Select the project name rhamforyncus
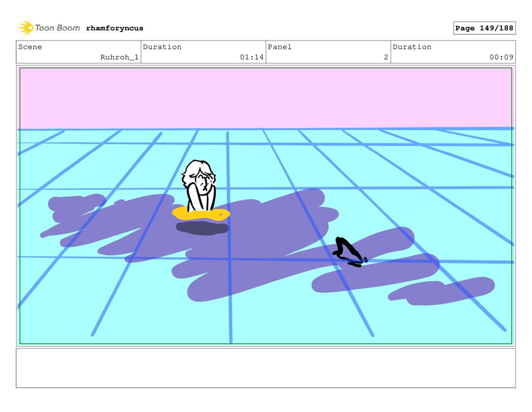The height and width of the screenshot is (412, 532). 115,28
